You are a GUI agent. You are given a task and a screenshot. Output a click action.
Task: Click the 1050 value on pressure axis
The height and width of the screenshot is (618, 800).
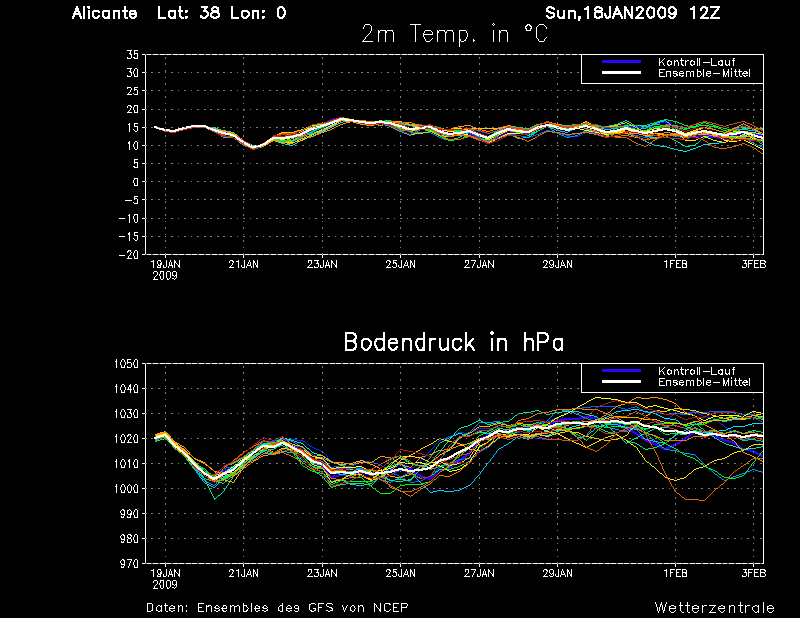click(x=126, y=364)
